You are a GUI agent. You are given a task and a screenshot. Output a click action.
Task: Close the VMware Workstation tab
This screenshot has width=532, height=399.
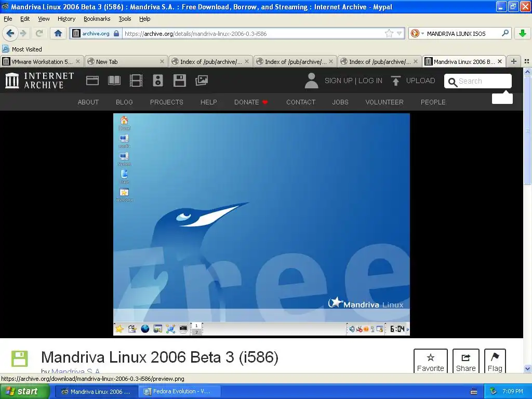pyautogui.click(x=78, y=61)
